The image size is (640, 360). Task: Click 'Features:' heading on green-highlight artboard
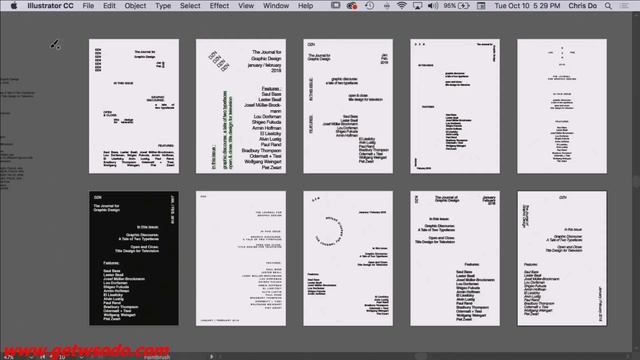click(x=271, y=89)
